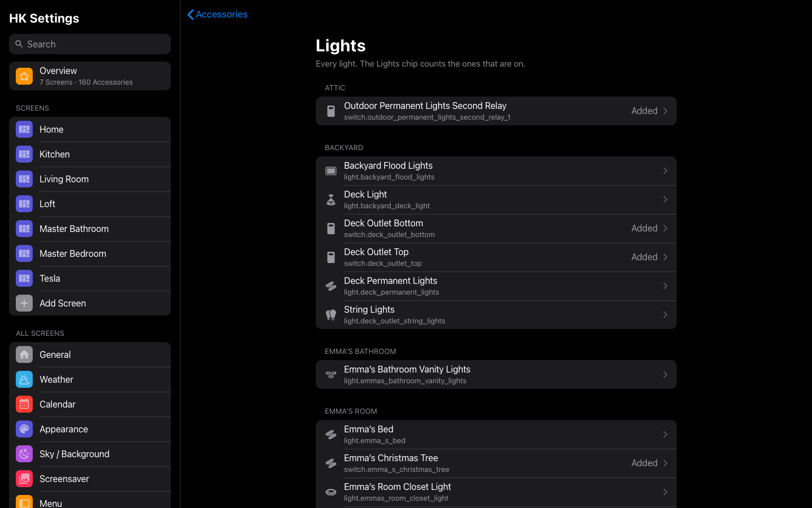Click the Deck Light lamp icon
This screenshot has width=812, height=508.
331,200
